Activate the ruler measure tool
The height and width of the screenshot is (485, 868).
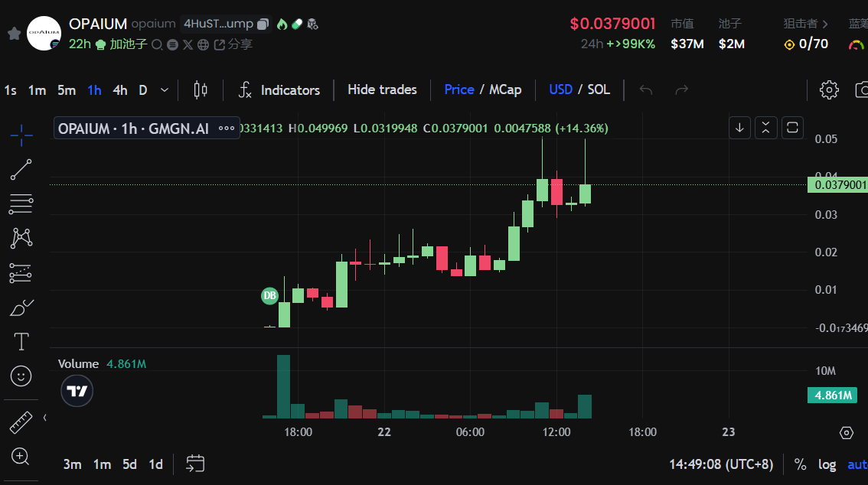tap(21, 422)
